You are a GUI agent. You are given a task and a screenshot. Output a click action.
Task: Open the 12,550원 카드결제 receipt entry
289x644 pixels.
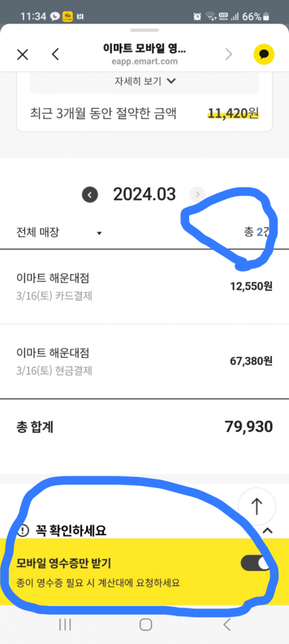tap(144, 286)
